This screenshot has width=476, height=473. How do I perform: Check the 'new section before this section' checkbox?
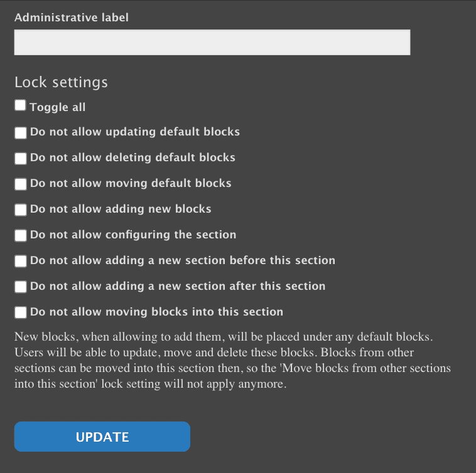(21, 261)
